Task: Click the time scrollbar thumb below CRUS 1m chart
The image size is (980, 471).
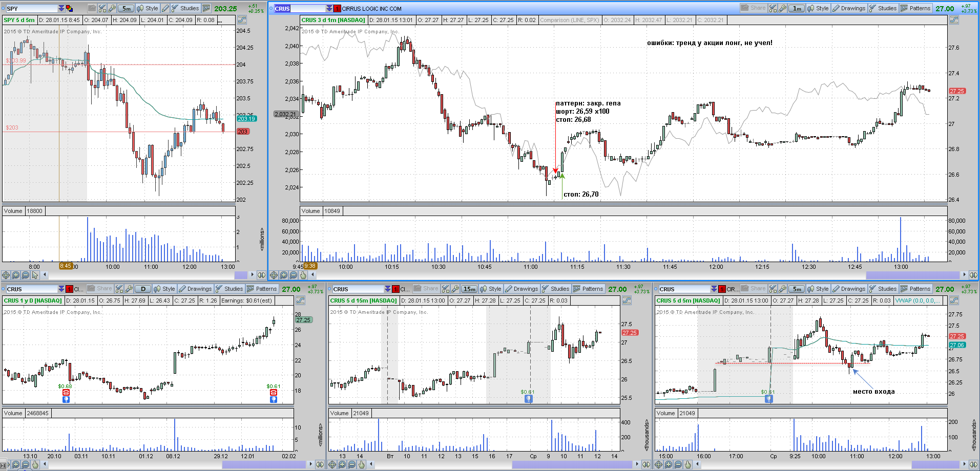Action: tap(912, 275)
